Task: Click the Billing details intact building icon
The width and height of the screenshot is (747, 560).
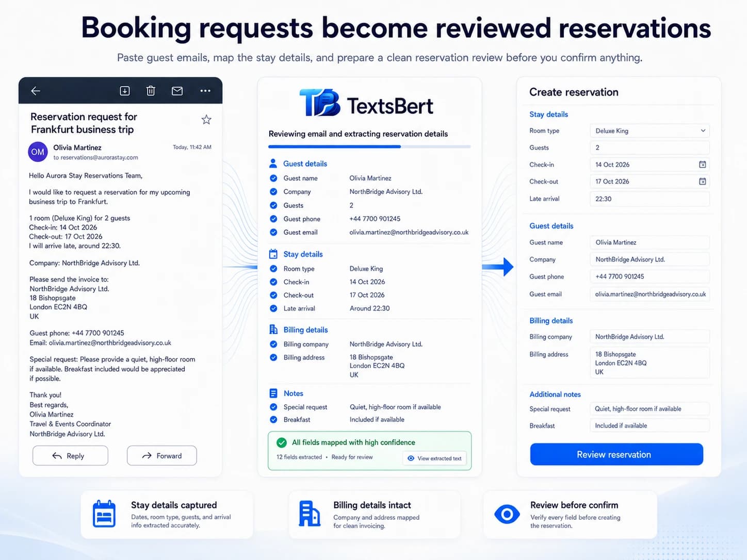Action: [x=310, y=514]
